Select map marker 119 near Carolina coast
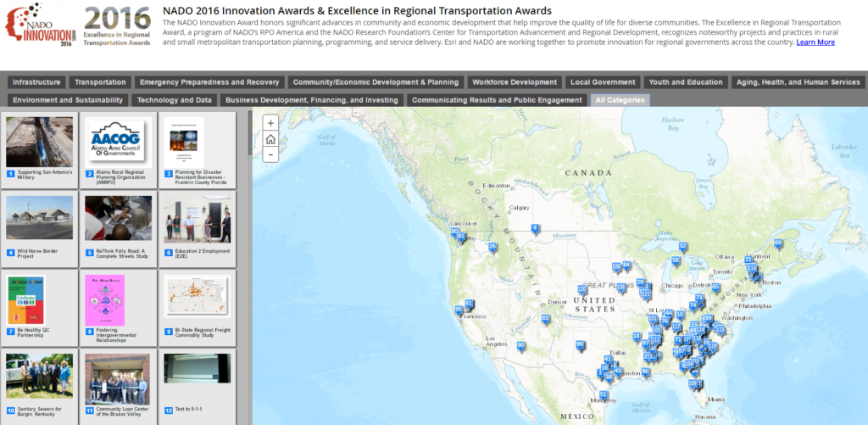868x425 pixels. click(712, 346)
